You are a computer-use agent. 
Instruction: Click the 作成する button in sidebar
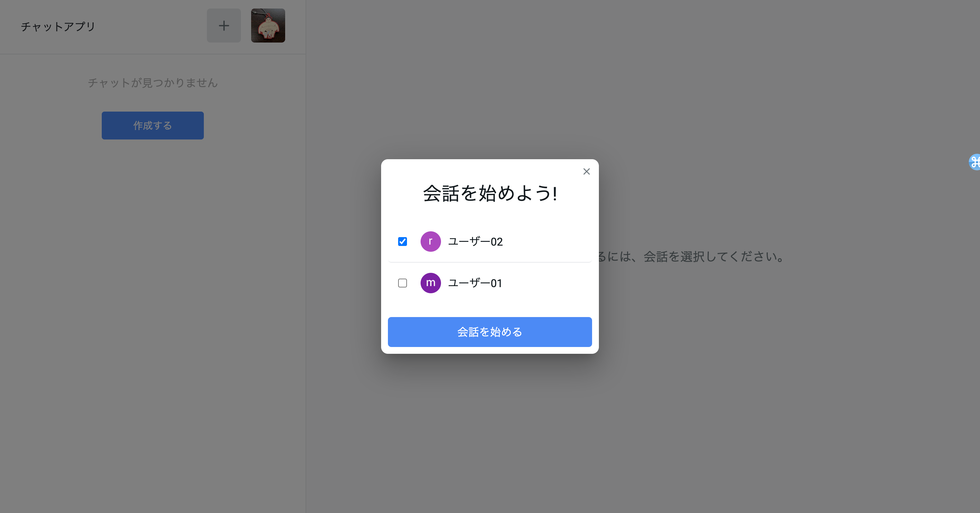click(x=152, y=126)
